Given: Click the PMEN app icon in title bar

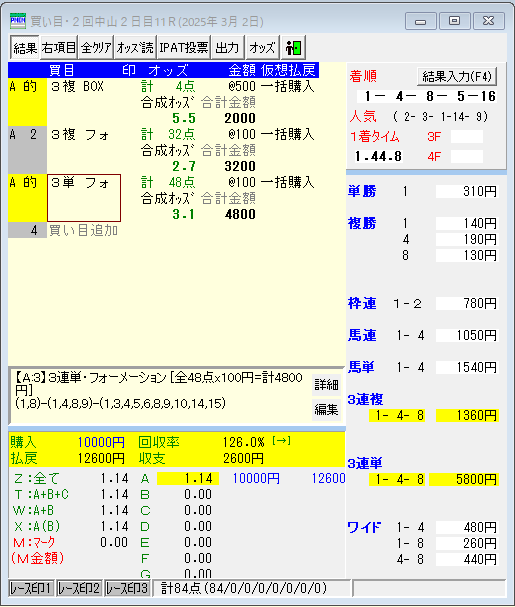Looking at the screenshot, I should pos(18,21).
